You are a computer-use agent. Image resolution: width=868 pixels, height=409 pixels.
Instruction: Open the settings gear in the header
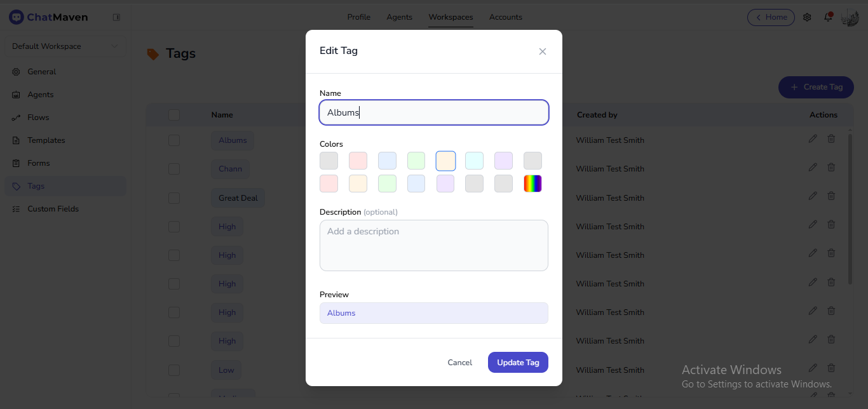point(807,17)
